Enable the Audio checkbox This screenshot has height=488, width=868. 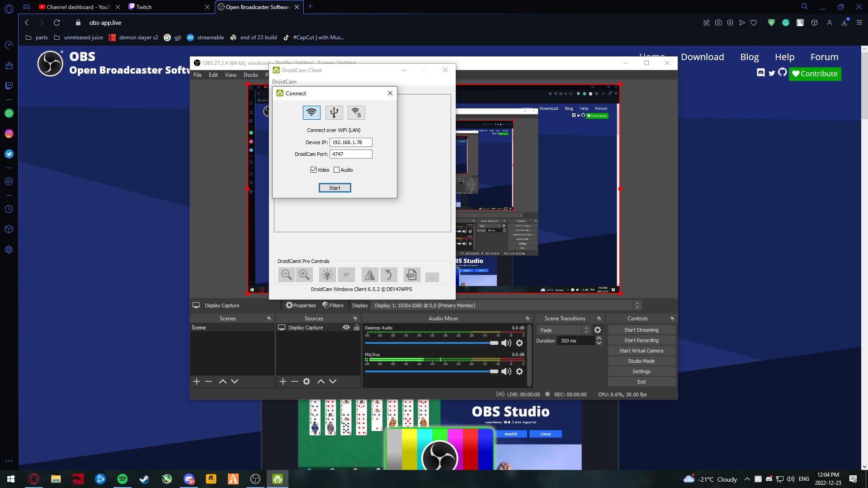point(336,170)
